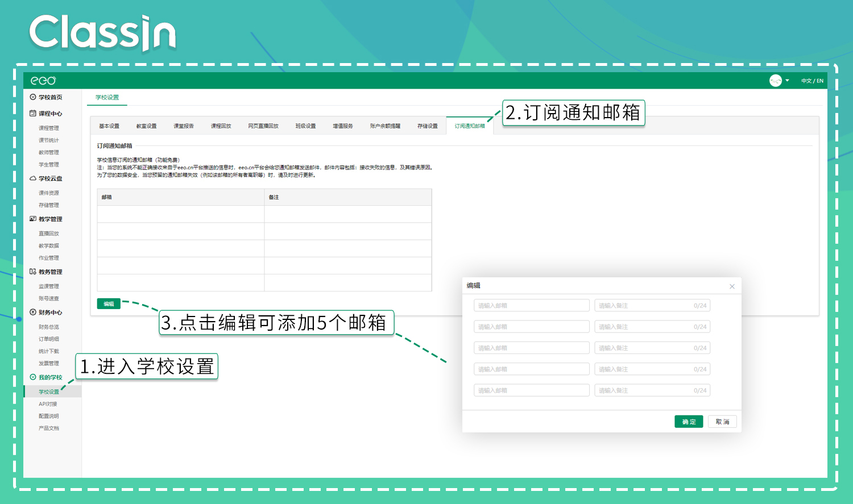Open 学生管理 in sidebar
The width and height of the screenshot is (853, 504).
click(x=49, y=165)
